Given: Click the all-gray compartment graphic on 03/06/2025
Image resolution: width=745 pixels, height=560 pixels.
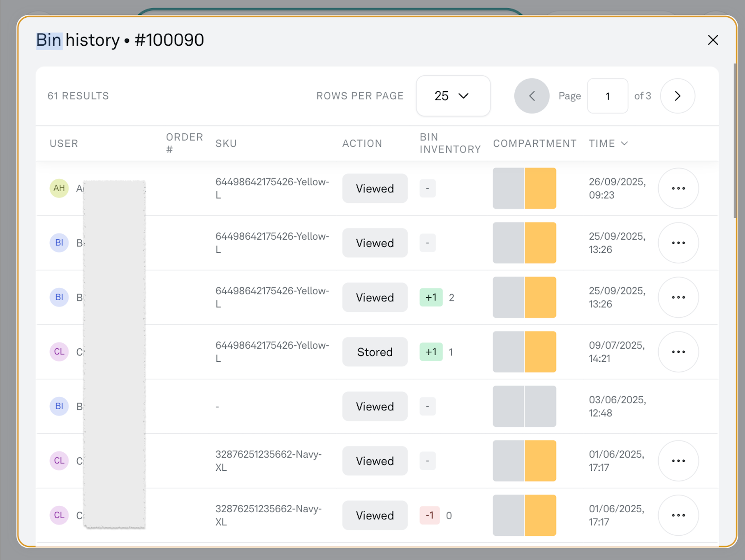Looking at the screenshot, I should tap(524, 406).
